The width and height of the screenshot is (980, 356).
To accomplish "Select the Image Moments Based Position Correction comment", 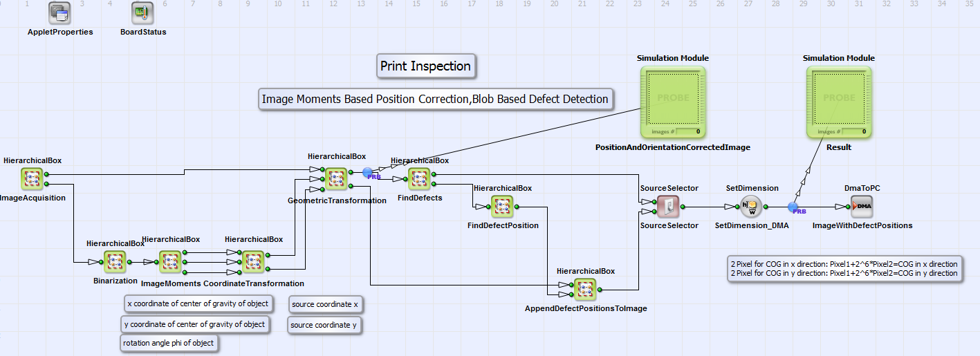I will coord(435,99).
